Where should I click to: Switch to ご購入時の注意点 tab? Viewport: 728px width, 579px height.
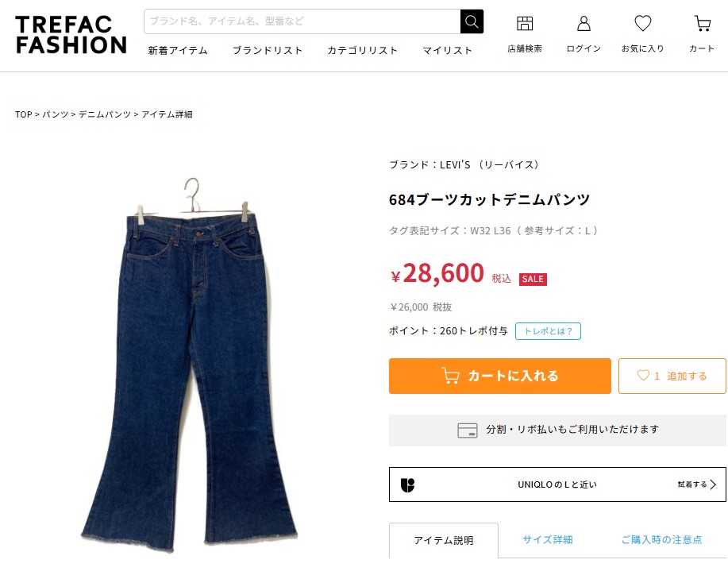pos(661,539)
